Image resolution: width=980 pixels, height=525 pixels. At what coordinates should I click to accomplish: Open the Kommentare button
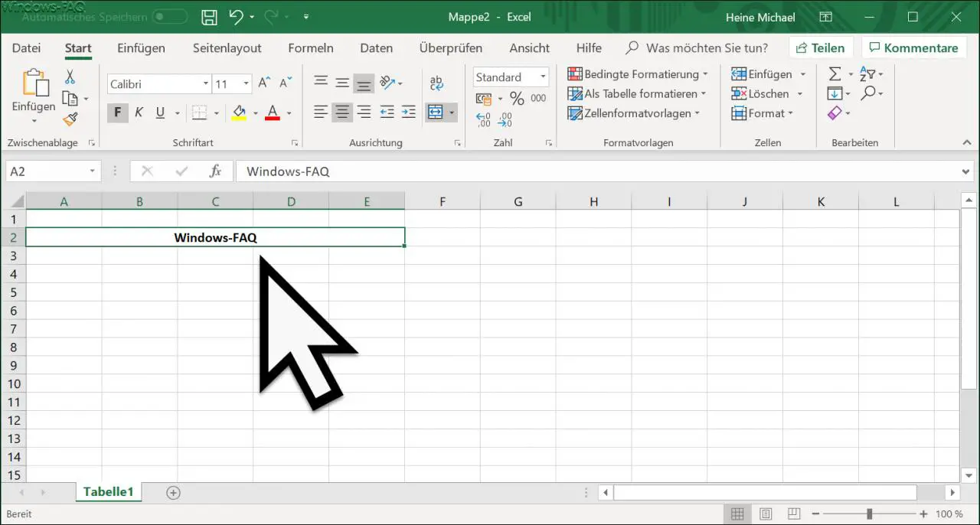913,47
